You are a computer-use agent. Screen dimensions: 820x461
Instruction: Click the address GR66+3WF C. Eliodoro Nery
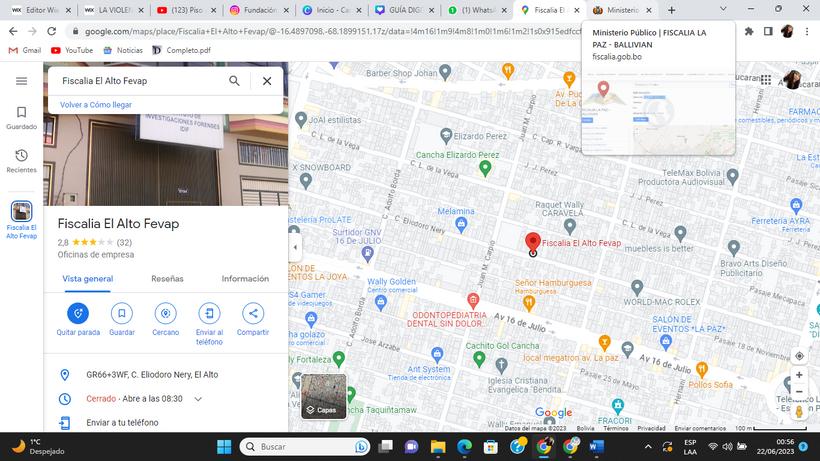(x=152, y=374)
